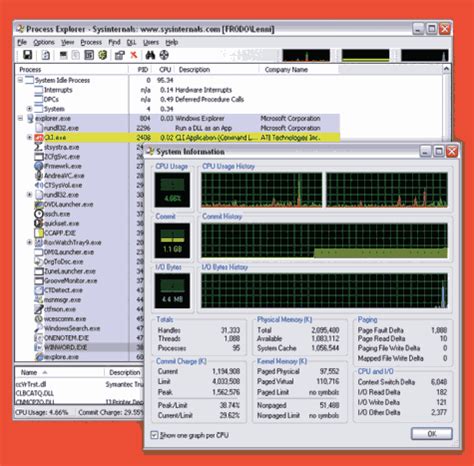The width and height of the screenshot is (474, 466).
Task: Click the red X Kill Process icon
Action: [x=134, y=55]
